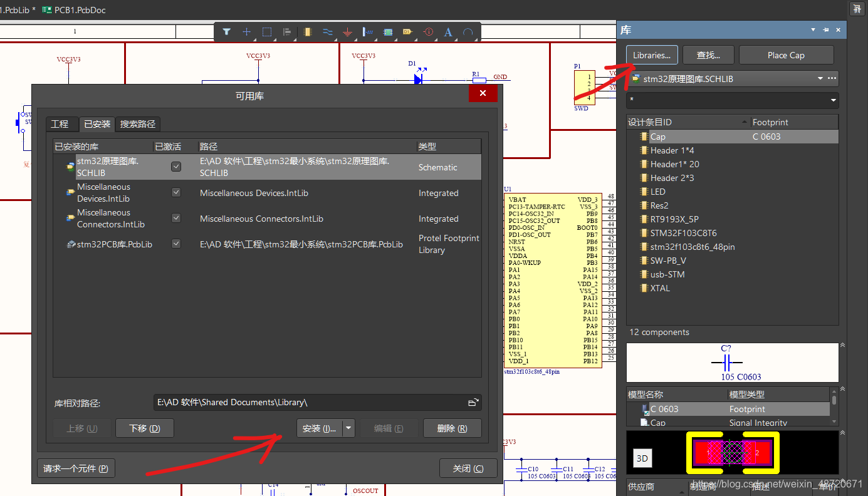The height and width of the screenshot is (496, 868).
Task: Open the stm32原理图库.SCHLIB library dropdown
Action: 820,79
